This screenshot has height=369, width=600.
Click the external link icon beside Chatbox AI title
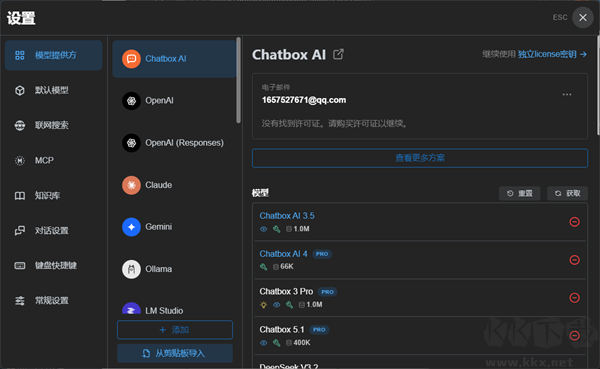338,54
